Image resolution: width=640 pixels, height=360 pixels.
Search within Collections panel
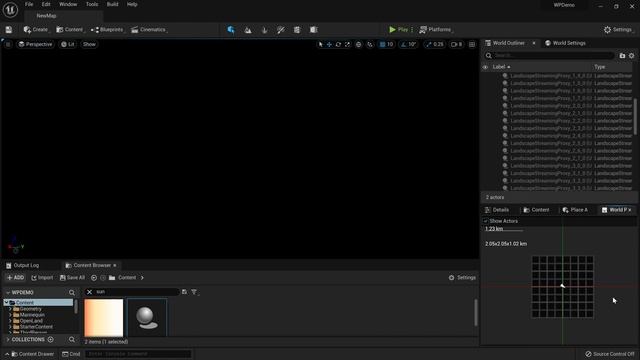72,340
